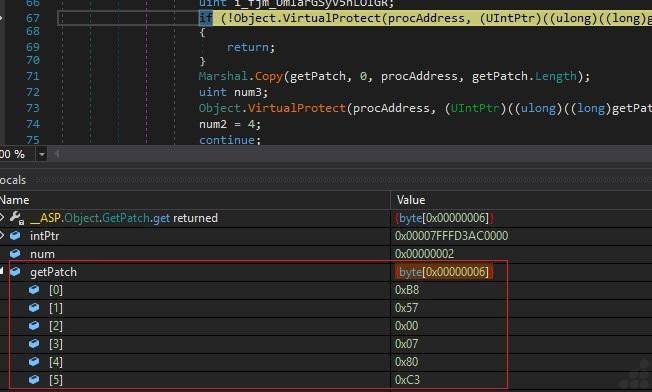Click the GetPatch.get returned name

(x=123, y=218)
